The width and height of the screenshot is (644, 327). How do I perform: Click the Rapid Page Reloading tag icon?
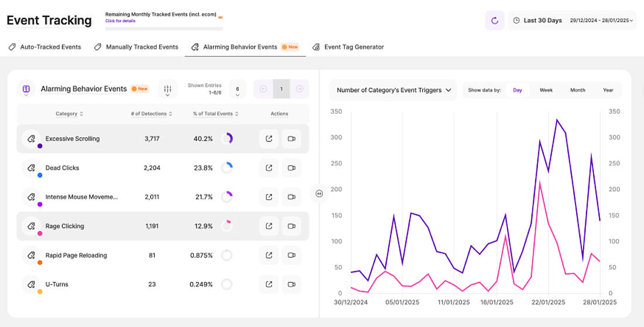31,255
